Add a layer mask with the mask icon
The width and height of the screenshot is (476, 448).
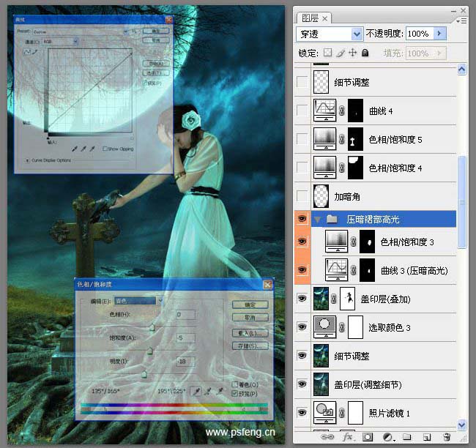[368, 437]
